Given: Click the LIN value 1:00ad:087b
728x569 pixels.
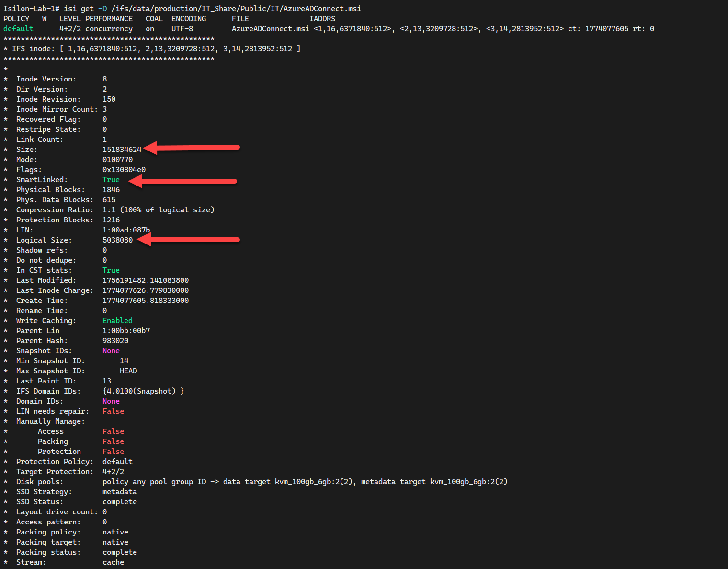Looking at the screenshot, I should pos(126,230).
